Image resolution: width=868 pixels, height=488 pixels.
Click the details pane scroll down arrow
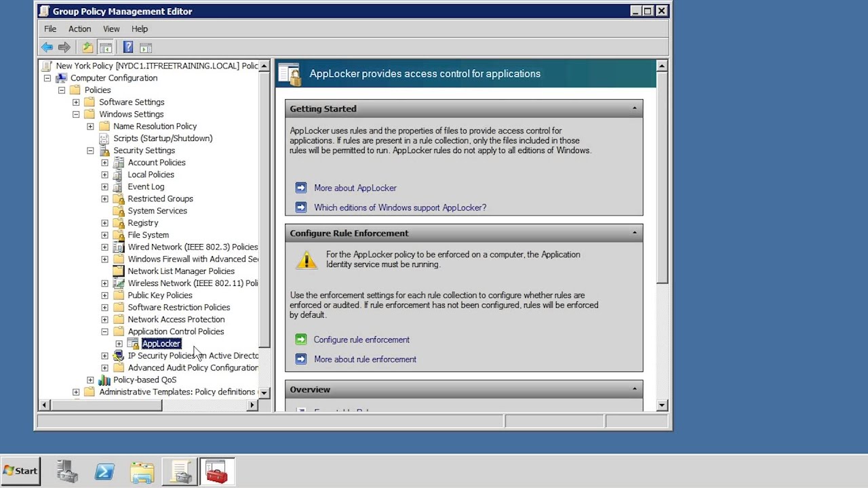tap(662, 405)
